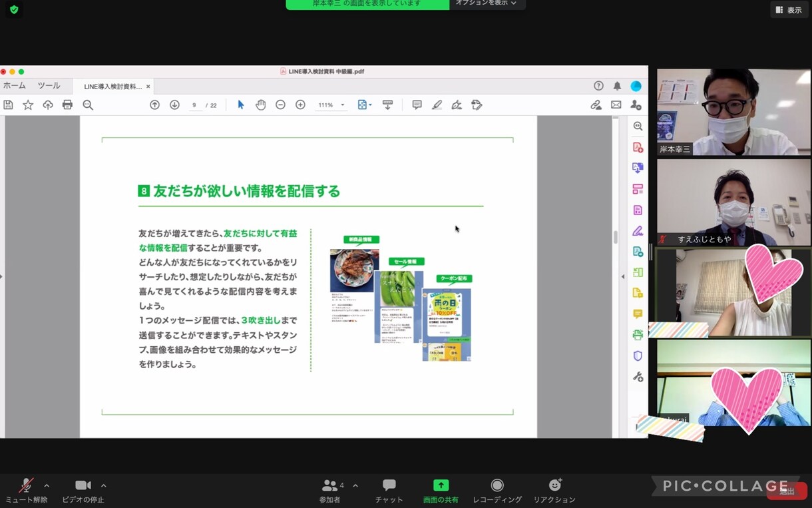Click the Add comment note icon
The image size is (812, 508).
click(417, 105)
